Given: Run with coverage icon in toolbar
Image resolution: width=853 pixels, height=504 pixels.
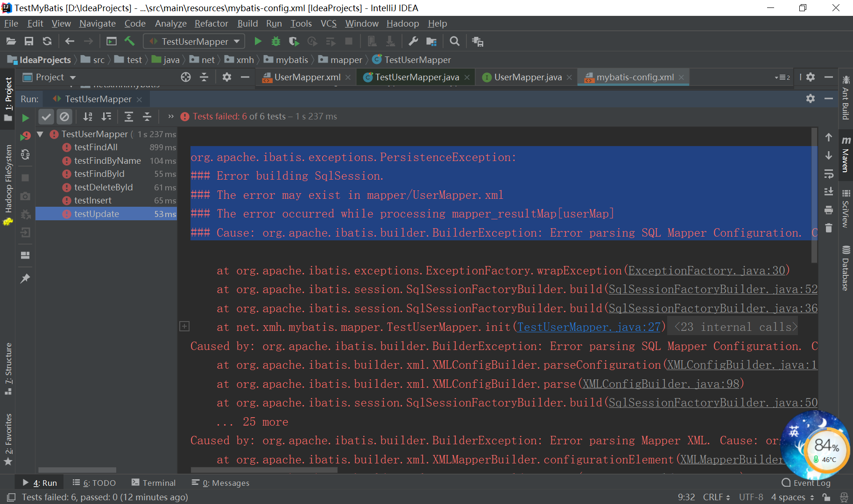Looking at the screenshot, I should click(294, 42).
